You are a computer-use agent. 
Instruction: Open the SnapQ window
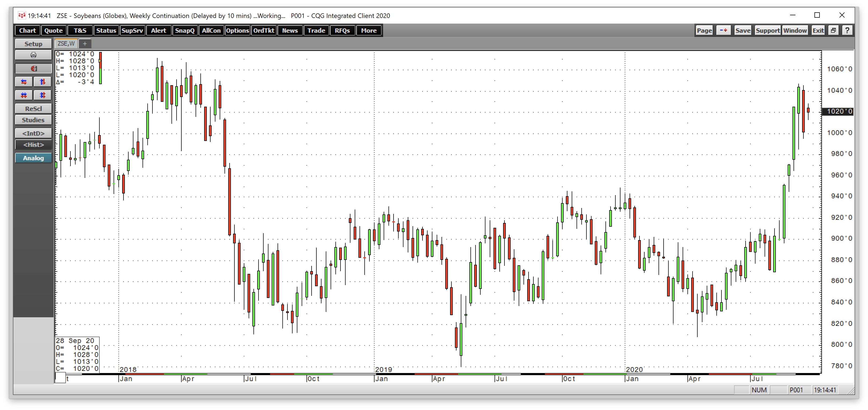click(185, 30)
